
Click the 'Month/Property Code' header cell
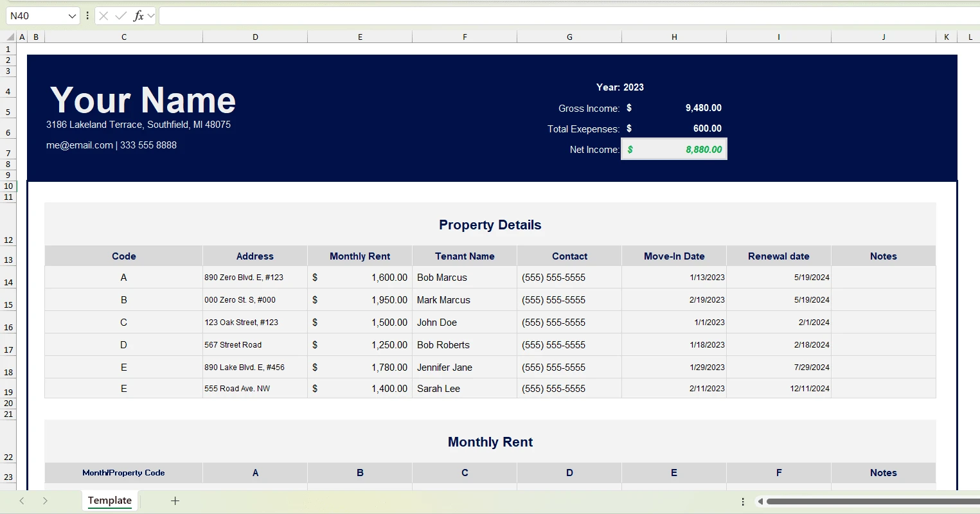pos(124,473)
